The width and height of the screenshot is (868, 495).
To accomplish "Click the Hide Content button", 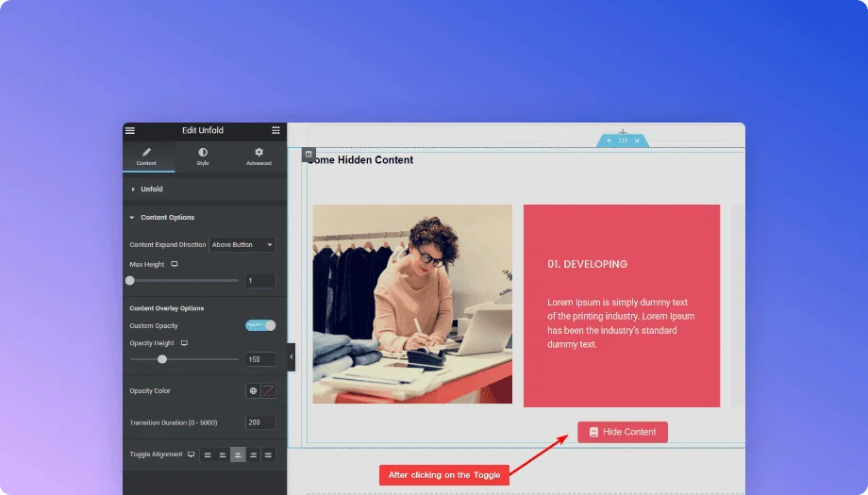I will (x=623, y=432).
